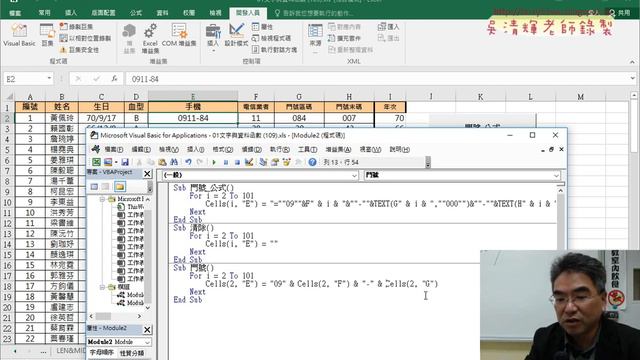
Task: Click the 巨集 (Macros) ribbon button
Action: coord(47,35)
